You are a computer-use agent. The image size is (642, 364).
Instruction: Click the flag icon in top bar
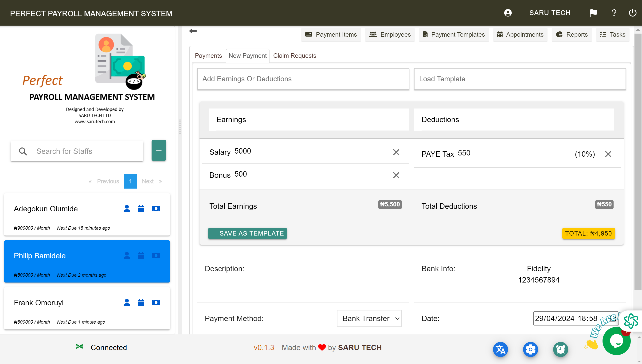593,13
